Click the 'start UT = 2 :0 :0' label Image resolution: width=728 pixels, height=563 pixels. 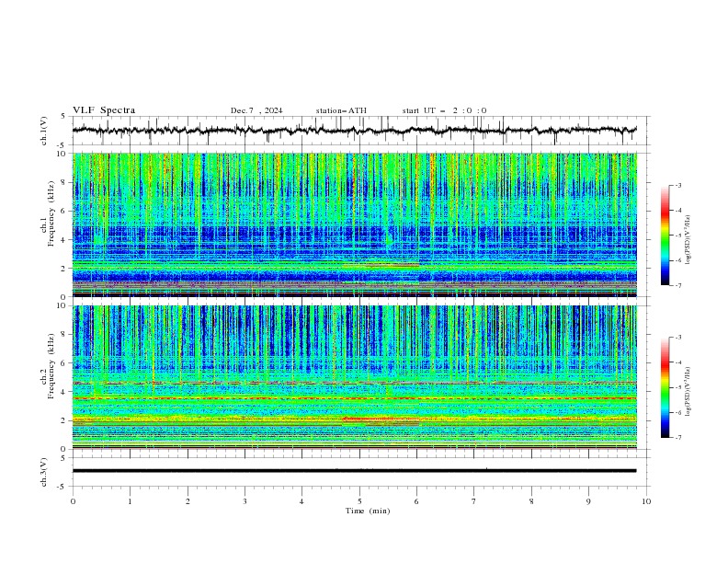pos(444,110)
